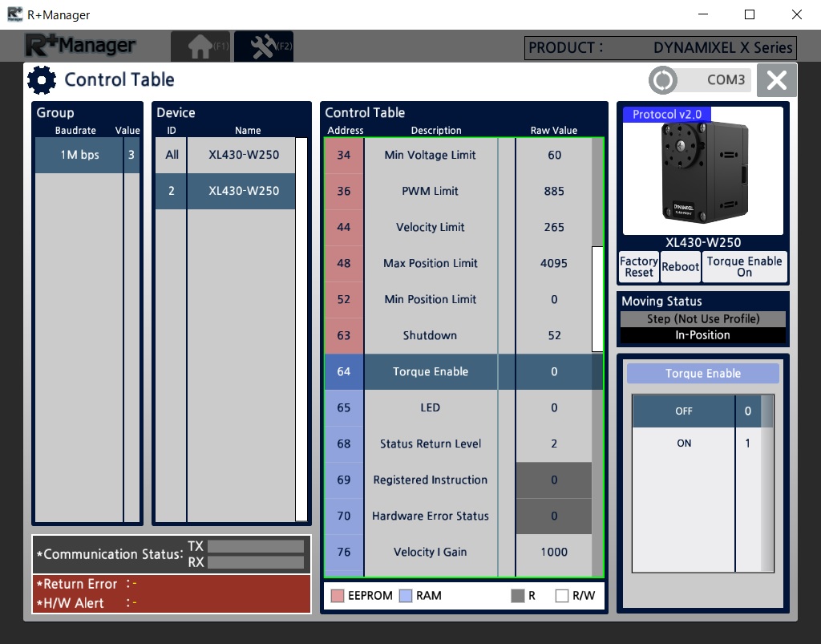
Task: Click the In-Position status
Action: pyautogui.click(x=703, y=335)
